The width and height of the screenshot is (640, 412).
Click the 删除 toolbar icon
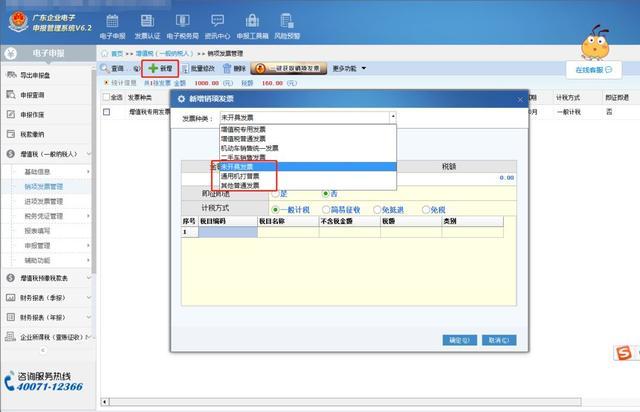(x=233, y=68)
